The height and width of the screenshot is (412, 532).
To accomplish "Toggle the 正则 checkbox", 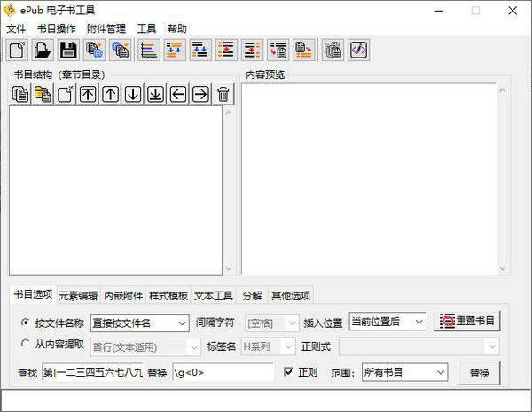I will [288, 372].
